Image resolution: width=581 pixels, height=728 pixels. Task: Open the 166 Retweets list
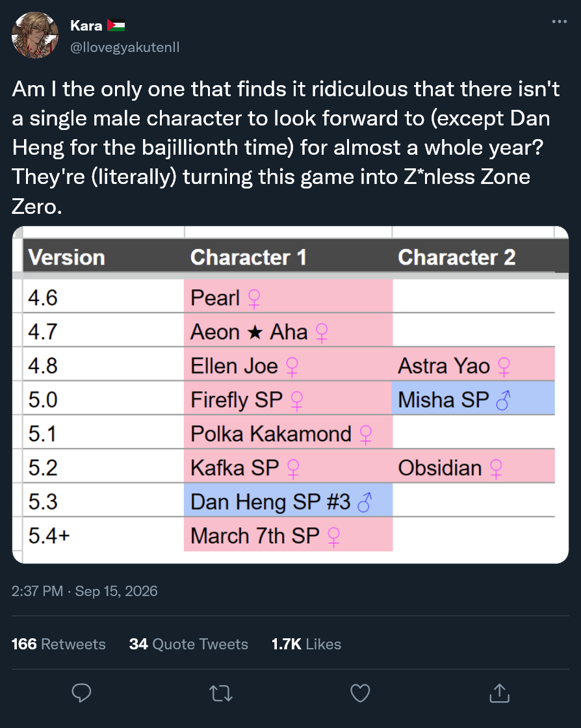(58, 644)
